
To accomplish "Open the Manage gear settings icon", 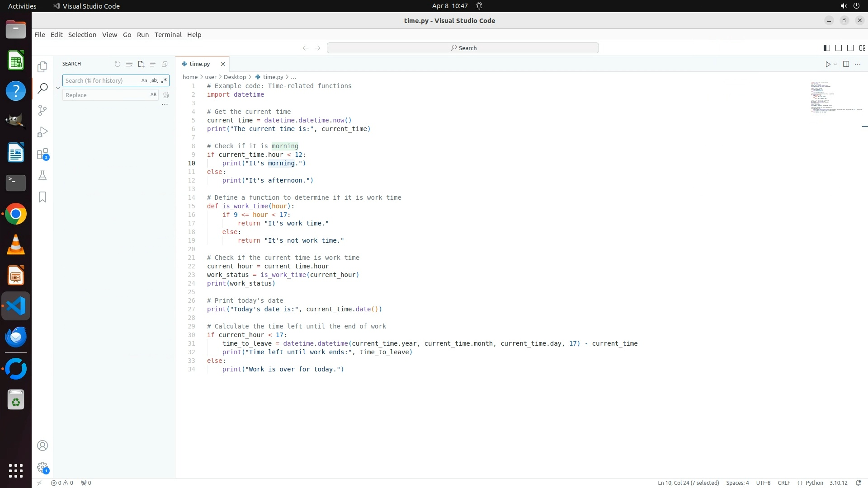I will pos(42,467).
